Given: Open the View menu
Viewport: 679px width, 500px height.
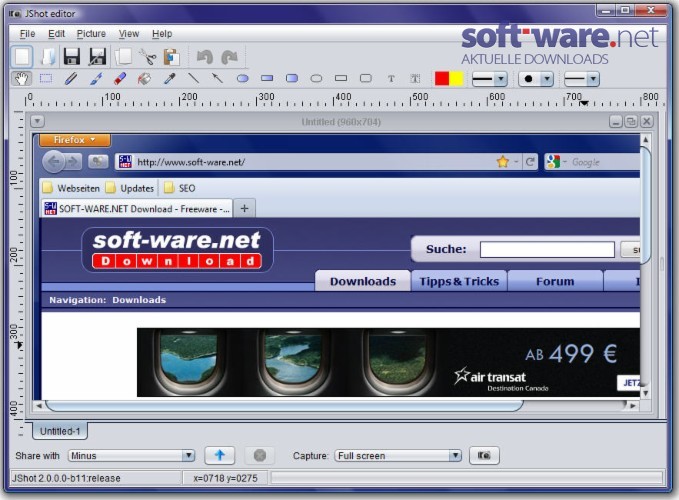Looking at the screenshot, I should (129, 34).
